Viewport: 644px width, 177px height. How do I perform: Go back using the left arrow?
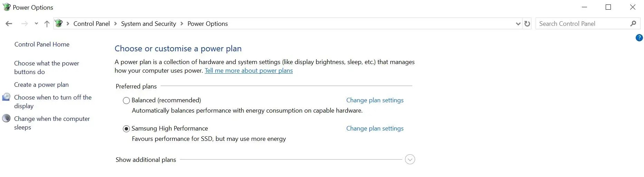9,24
